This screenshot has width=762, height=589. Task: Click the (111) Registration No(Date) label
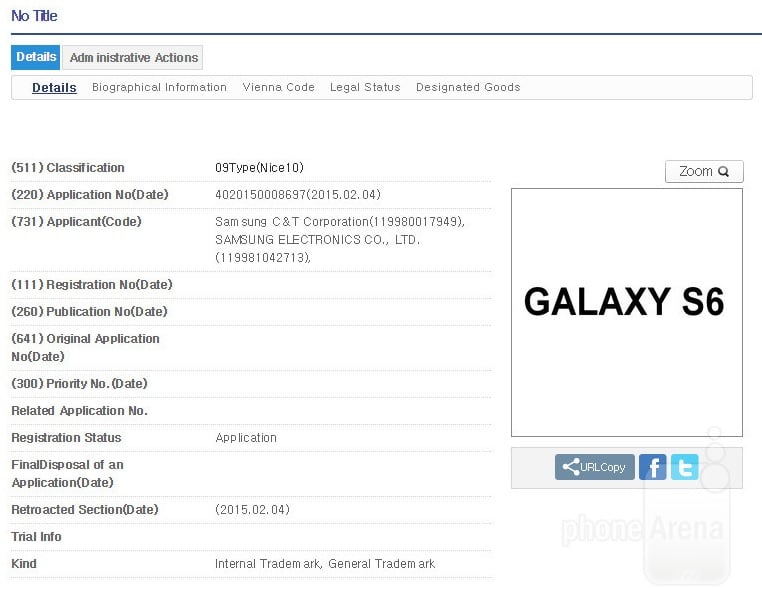92,285
